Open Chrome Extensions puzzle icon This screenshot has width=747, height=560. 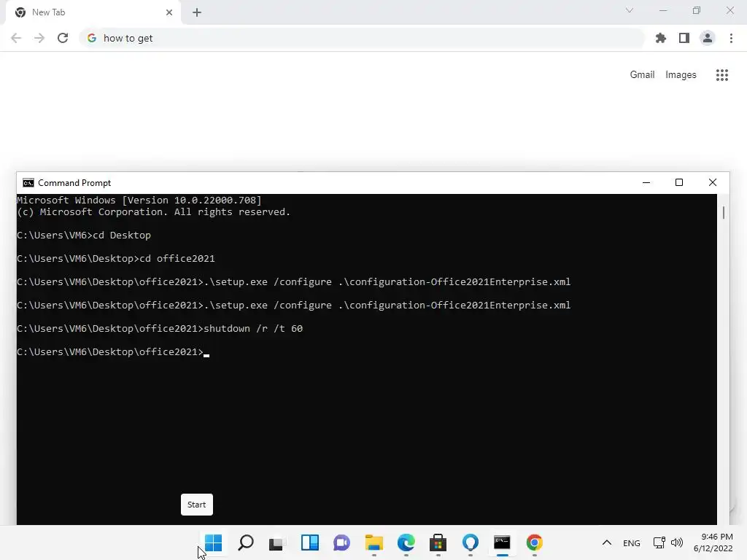coord(660,38)
